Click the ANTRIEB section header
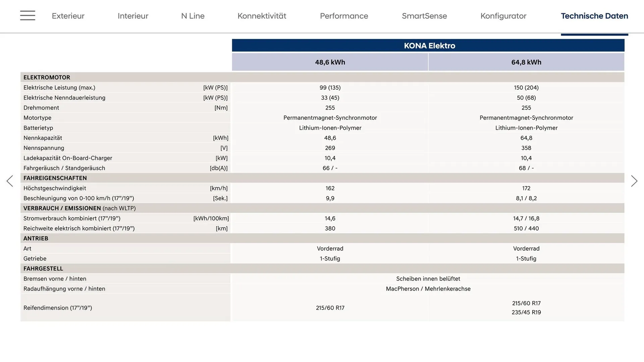Screen dimensions: 644x362 [36, 238]
